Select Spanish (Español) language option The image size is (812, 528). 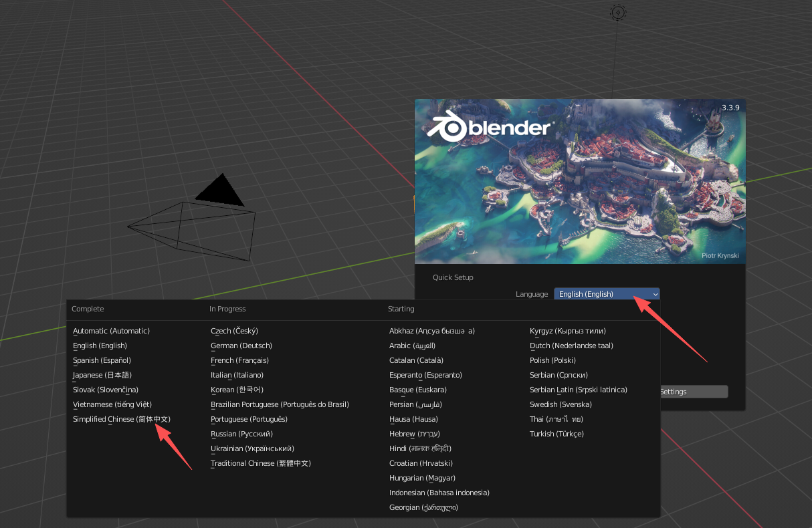click(103, 360)
